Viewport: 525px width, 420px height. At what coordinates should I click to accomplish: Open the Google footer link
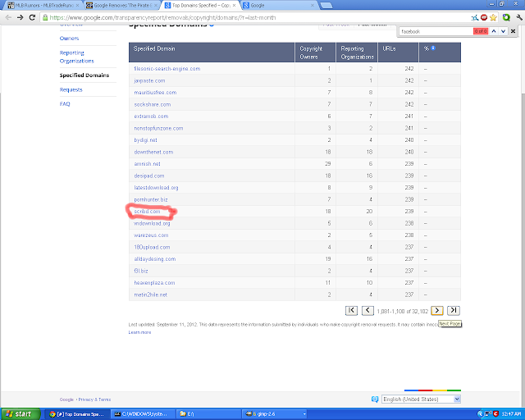[x=66, y=399]
